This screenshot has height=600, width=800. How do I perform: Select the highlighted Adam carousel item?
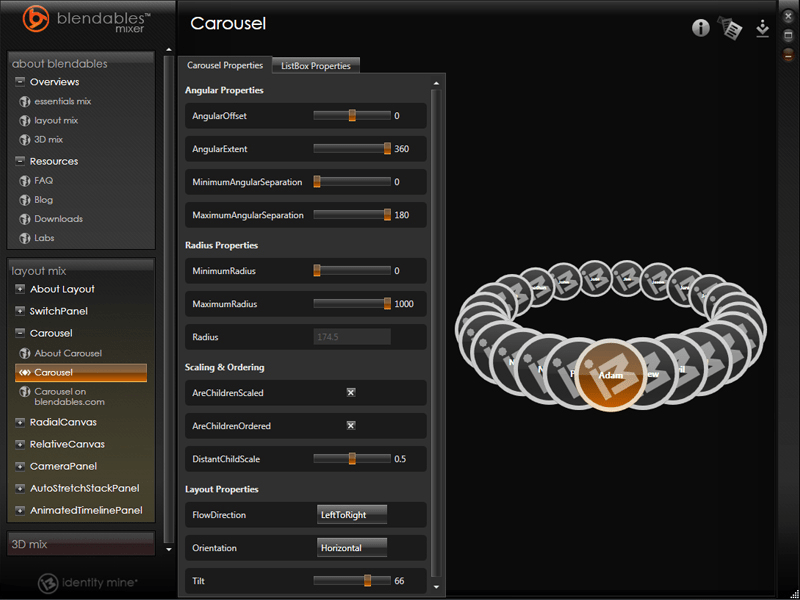click(x=610, y=376)
